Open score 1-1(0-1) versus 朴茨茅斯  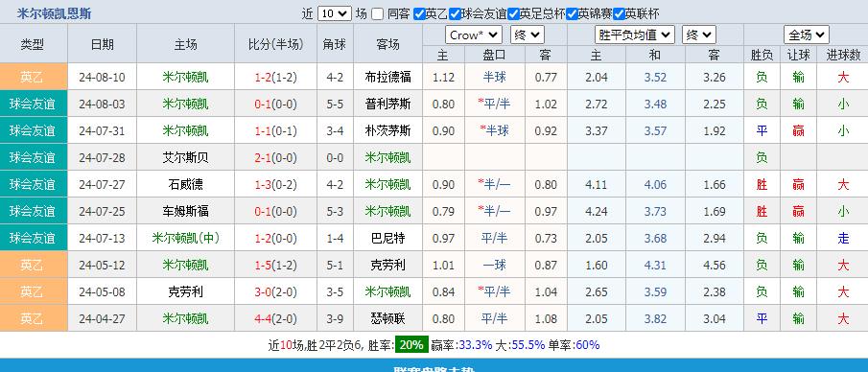pyautogui.click(x=275, y=131)
